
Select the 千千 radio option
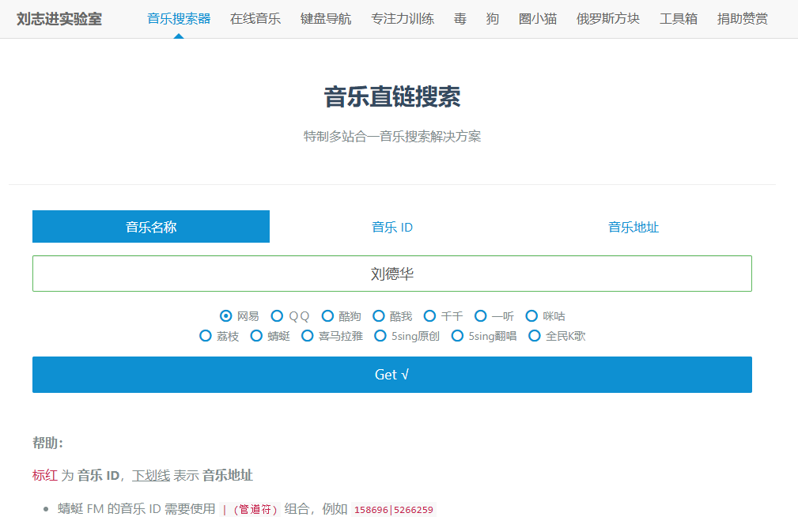coord(429,316)
